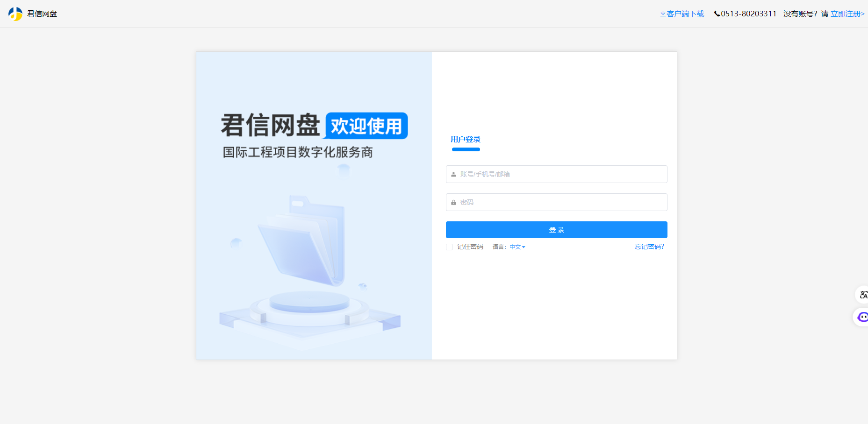Open the 客户端下载 download link
Viewport: 868px width, 424px height.
click(682, 14)
